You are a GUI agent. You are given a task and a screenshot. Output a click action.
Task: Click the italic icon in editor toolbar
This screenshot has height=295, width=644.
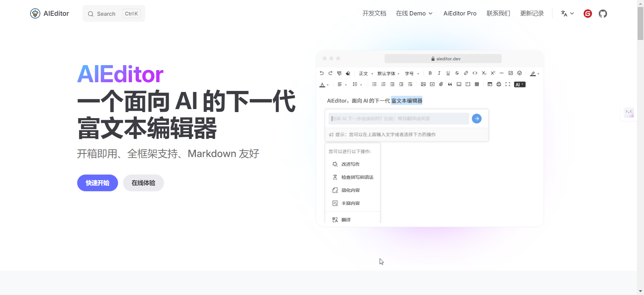click(439, 73)
